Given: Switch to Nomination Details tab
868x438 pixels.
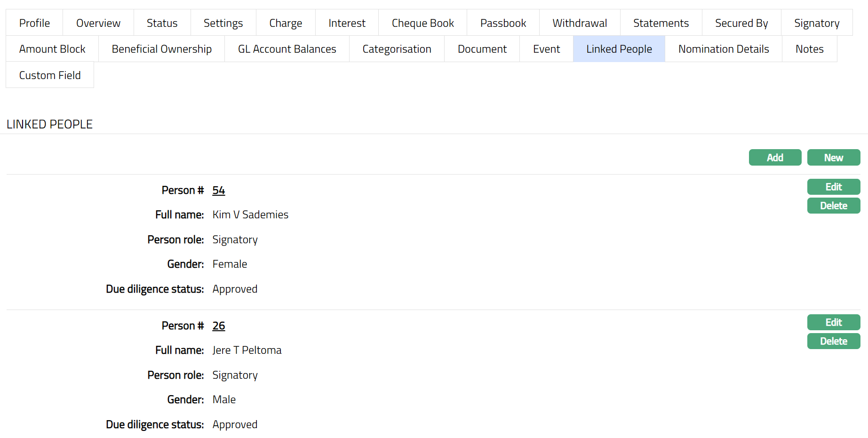Looking at the screenshot, I should pos(723,49).
